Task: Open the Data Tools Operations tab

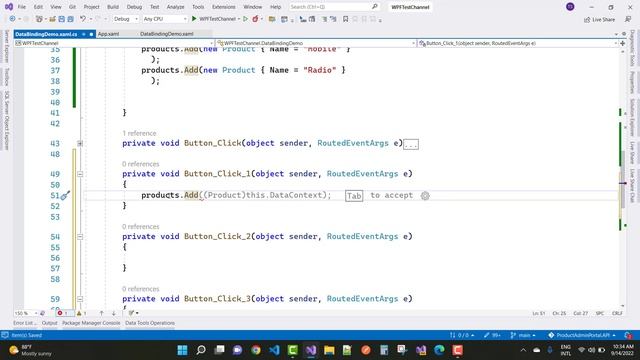Action: coord(150,323)
